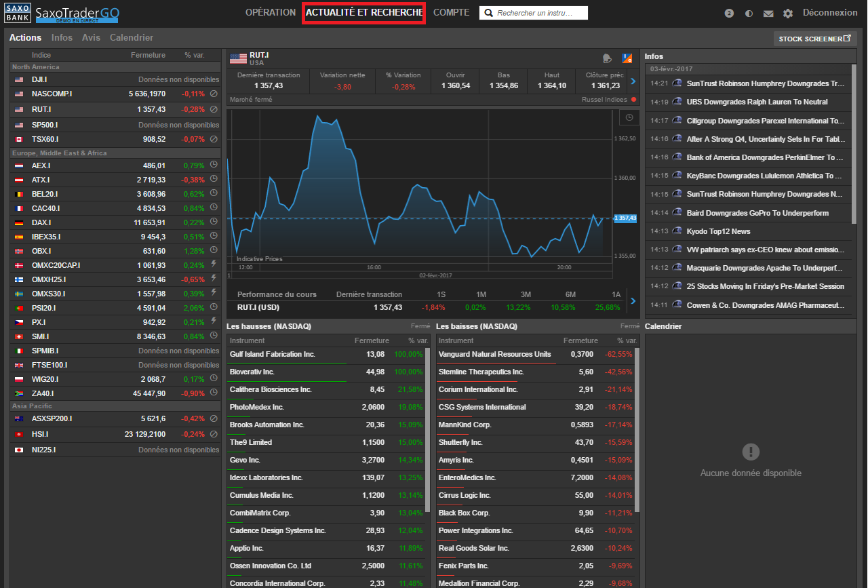Screen dimensions: 868x588
Task: Select the HSI.I index row
Action: pyautogui.click(x=115, y=434)
